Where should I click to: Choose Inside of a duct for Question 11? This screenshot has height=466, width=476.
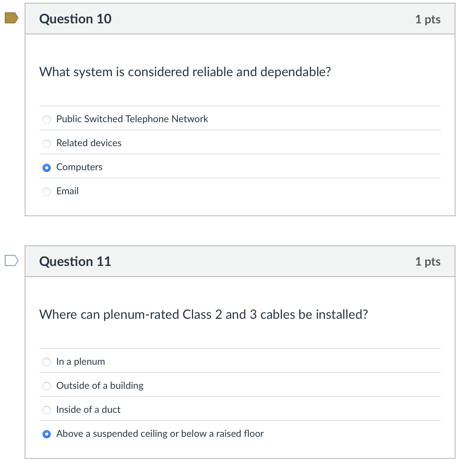pyautogui.click(x=47, y=410)
